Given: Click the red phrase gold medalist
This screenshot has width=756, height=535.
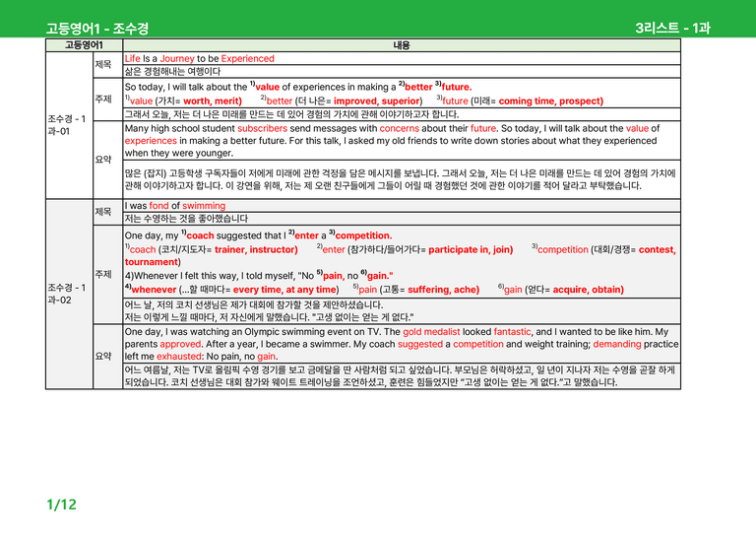Looking at the screenshot, I should pos(431,332).
